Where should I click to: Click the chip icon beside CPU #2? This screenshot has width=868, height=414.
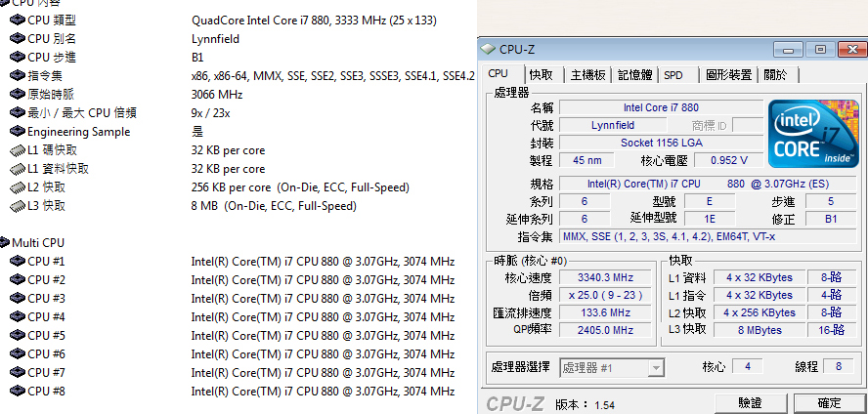coord(18,279)
